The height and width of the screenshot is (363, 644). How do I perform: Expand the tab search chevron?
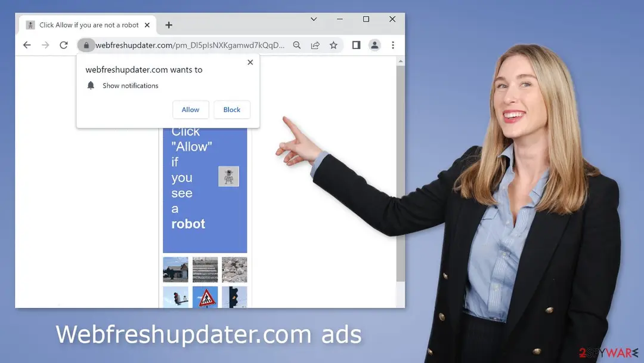pyautogui.click(x=314, y=19)
